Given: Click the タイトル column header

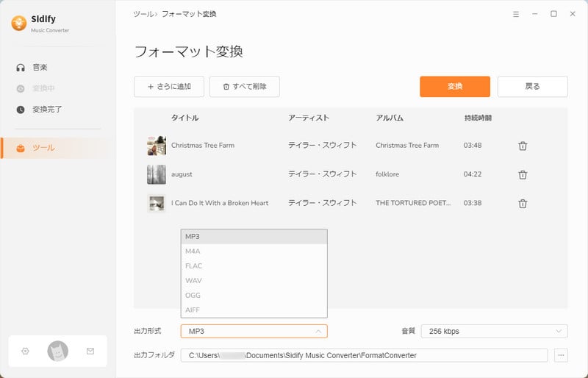Looking at the screenshot, I should [x=185, y=118].
